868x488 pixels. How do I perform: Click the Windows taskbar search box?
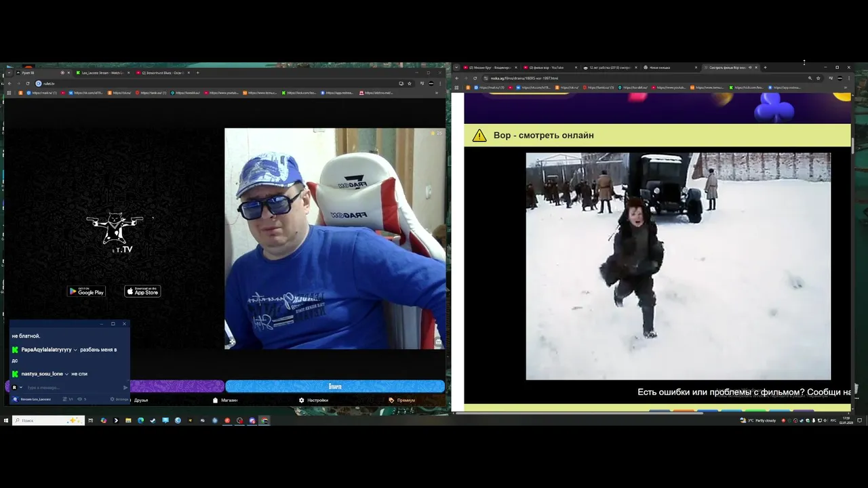click(x=48, y=420)
